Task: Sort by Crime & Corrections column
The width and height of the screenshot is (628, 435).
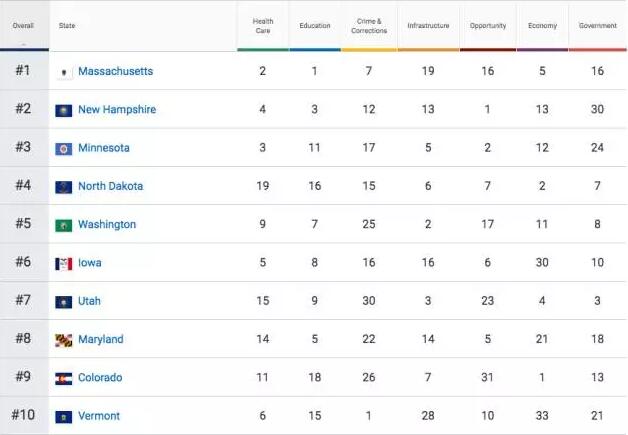Action: point(369,25)
